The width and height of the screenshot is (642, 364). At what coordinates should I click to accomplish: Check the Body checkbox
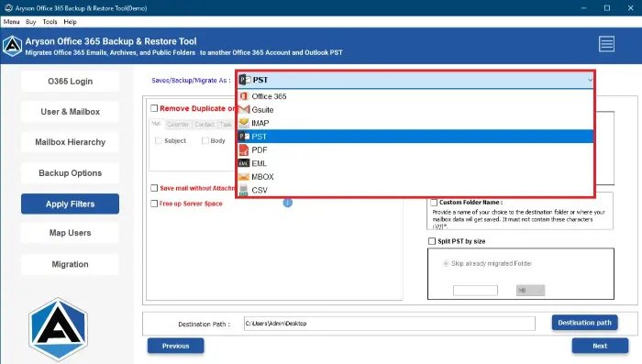point(205,141)
